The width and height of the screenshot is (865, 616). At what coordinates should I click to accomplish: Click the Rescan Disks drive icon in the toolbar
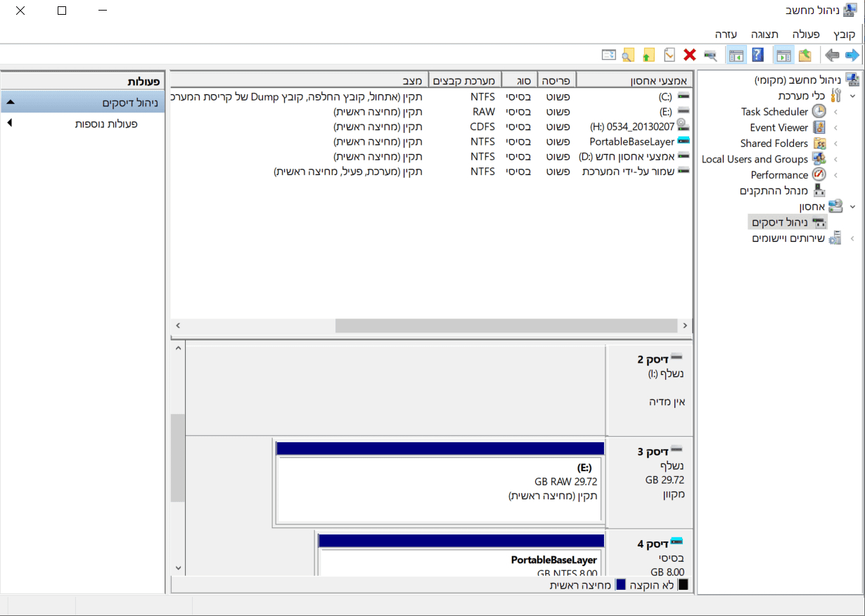pyautogui.click(x=710, y=55)
